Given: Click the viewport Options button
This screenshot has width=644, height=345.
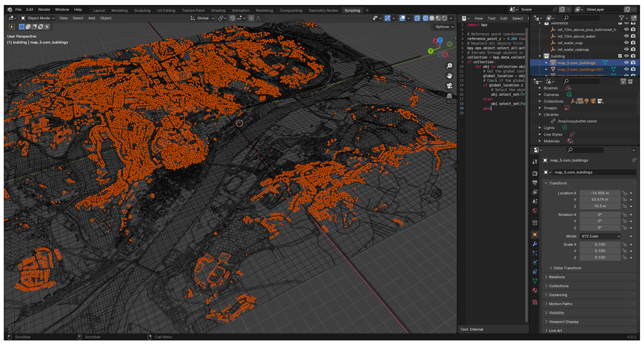Looking at the screenshot, I should (x=444, y=27).
